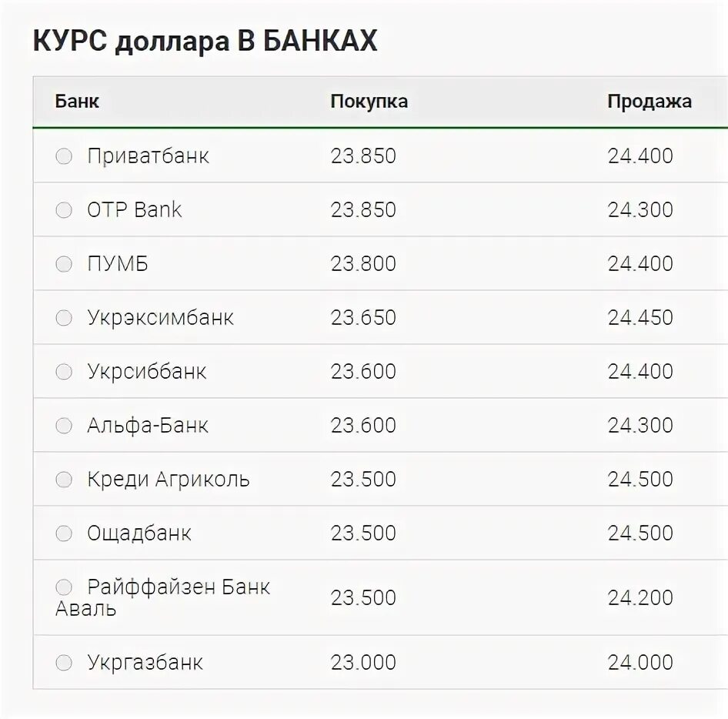Click the ПУМБ buy rate 23.800
The height and width of the screenshot is (719, 728).
363,264
